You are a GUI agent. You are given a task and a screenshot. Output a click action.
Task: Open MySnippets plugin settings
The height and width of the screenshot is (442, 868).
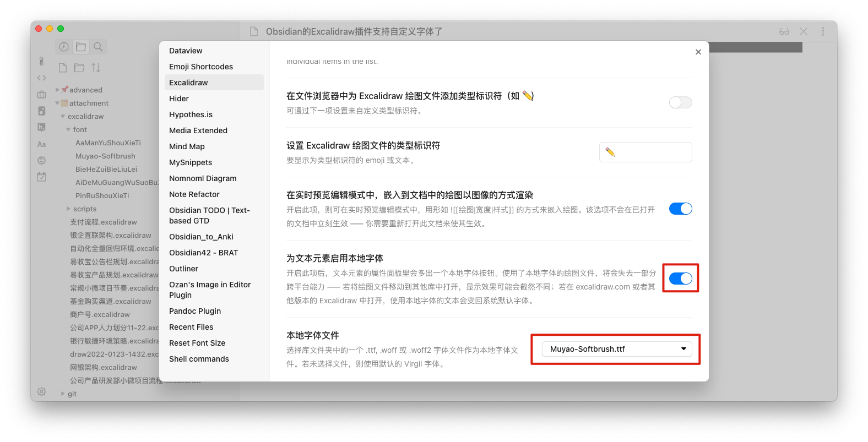click(x=214, y=162)
